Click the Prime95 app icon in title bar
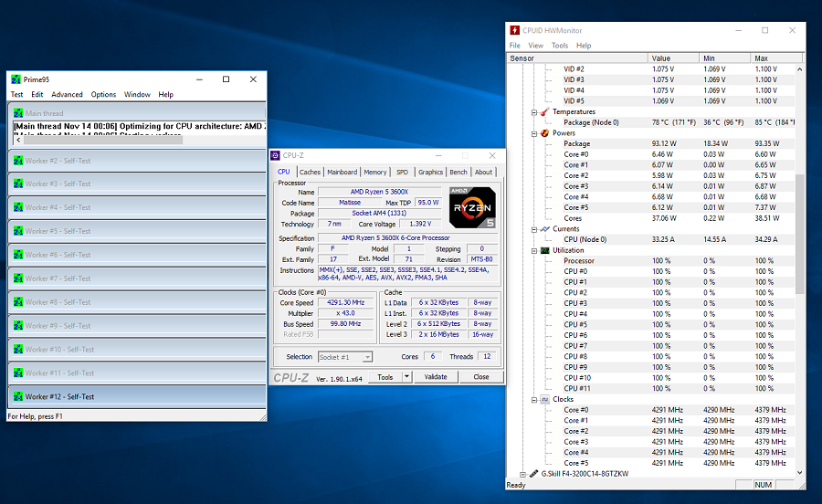This screenshot has height=504, width=822. [16, 79]
